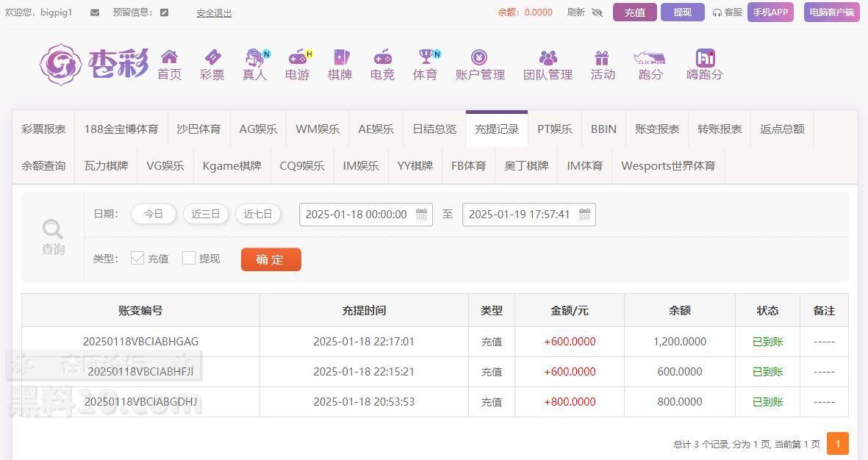This screenshot has width=868, height=460.
Task: Open start date calendar picker
Action: pyautogui.click(x=421, y=215)
